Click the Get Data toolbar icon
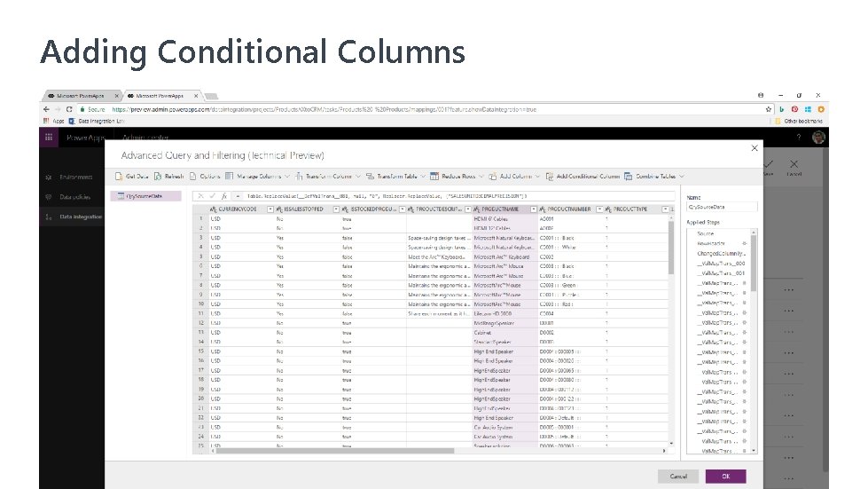 119,176
